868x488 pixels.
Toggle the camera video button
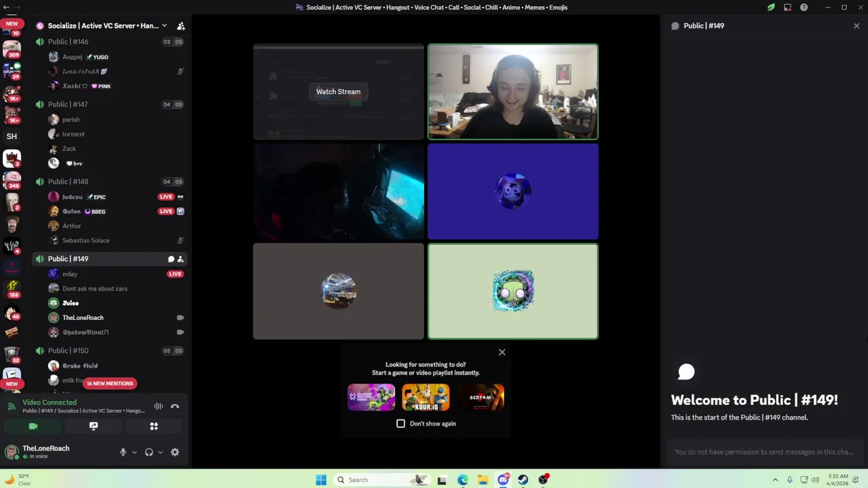click(33, 426)
